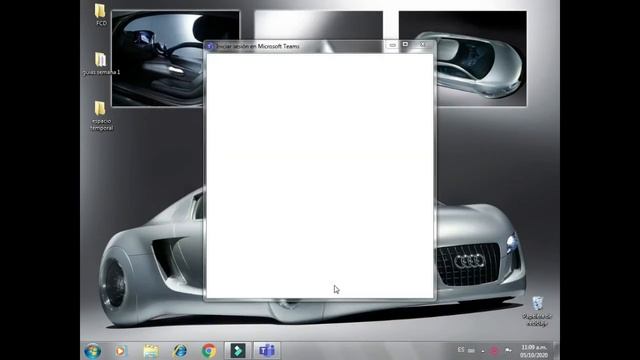This screenshot has height=360, width=640.
Task: Select the espacio temporal desktop folder
Action: (x=101, y=116)
